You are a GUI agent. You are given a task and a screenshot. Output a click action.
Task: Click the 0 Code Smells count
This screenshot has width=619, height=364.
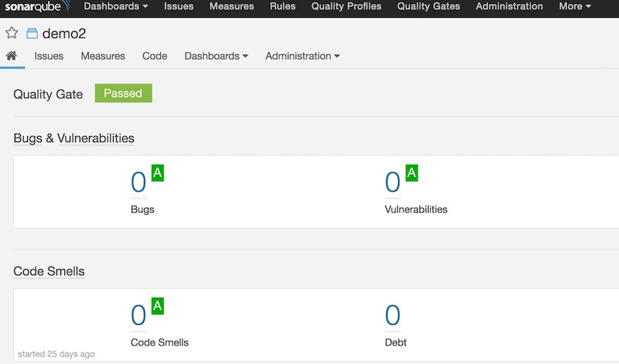click(x=139, y=315)
